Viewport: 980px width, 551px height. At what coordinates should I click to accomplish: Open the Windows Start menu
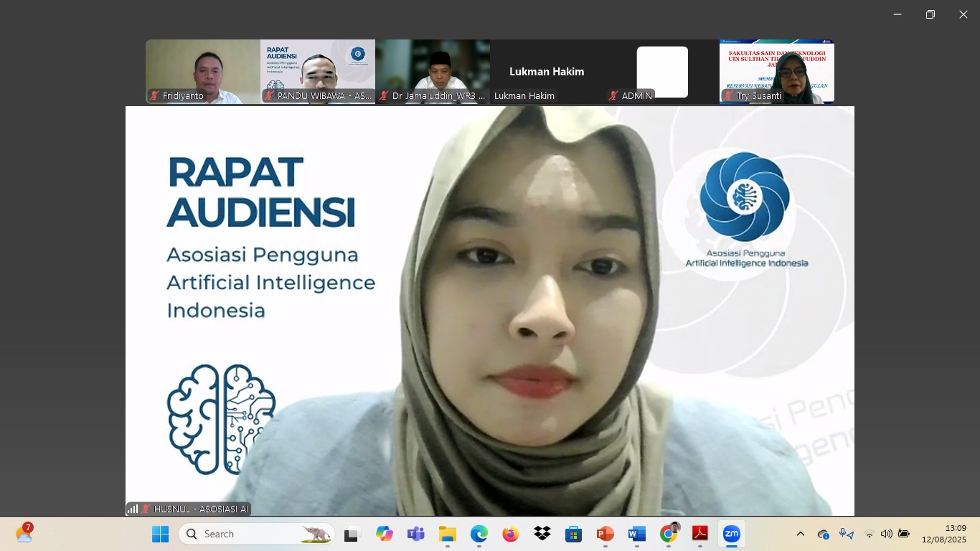pos(160,534)
